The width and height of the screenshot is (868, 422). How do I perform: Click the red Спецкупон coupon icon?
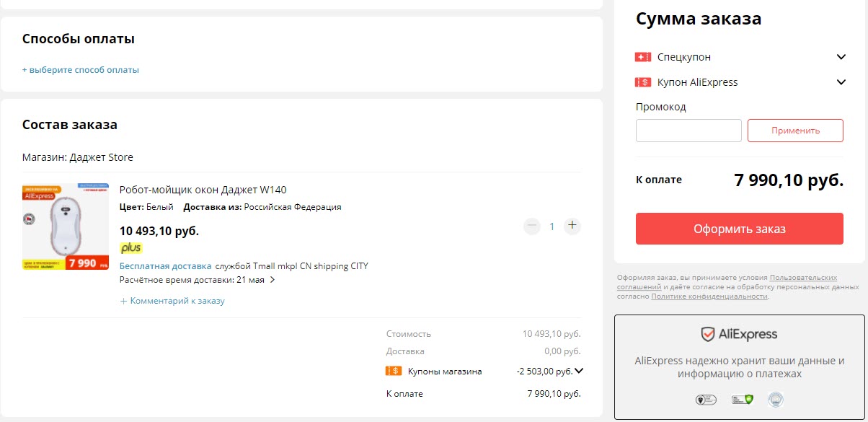click(x=643, y=57)
